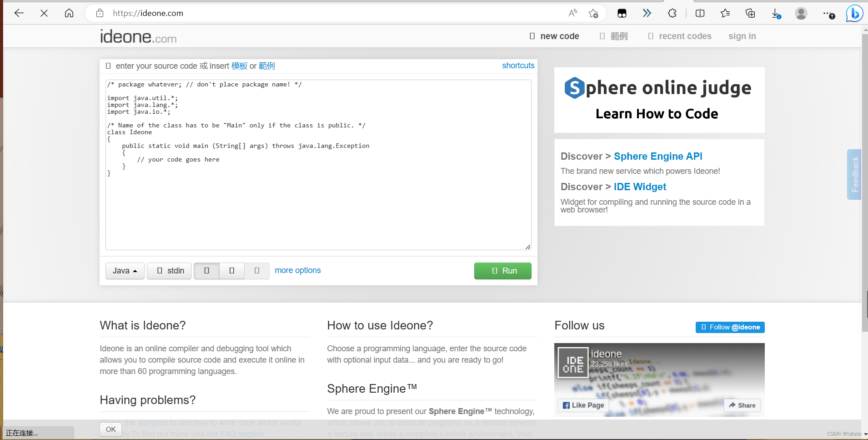Go to the browser home page
The image size is (868, 440).
(69, 13)
